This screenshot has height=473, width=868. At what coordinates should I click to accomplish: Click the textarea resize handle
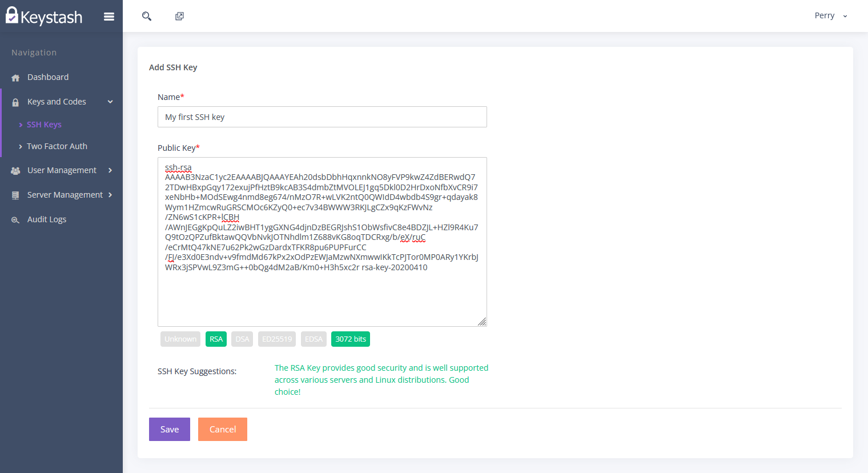(x=482, y=322)
